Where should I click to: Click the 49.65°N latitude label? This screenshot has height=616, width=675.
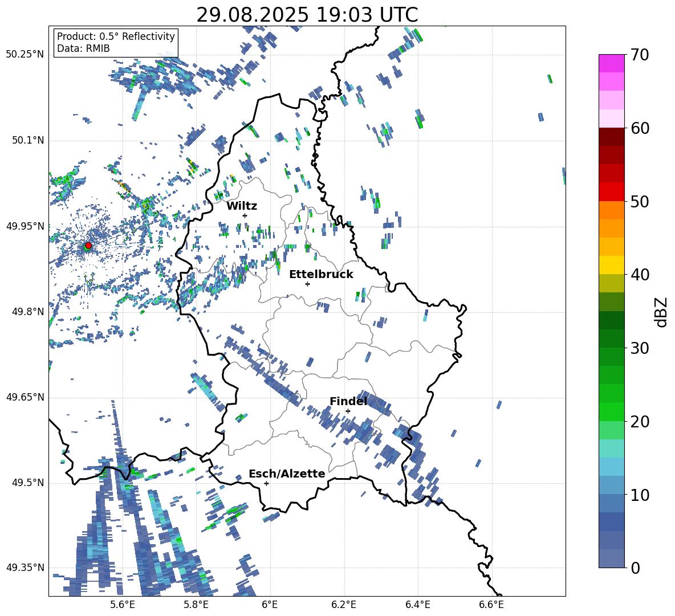[25, 397]
